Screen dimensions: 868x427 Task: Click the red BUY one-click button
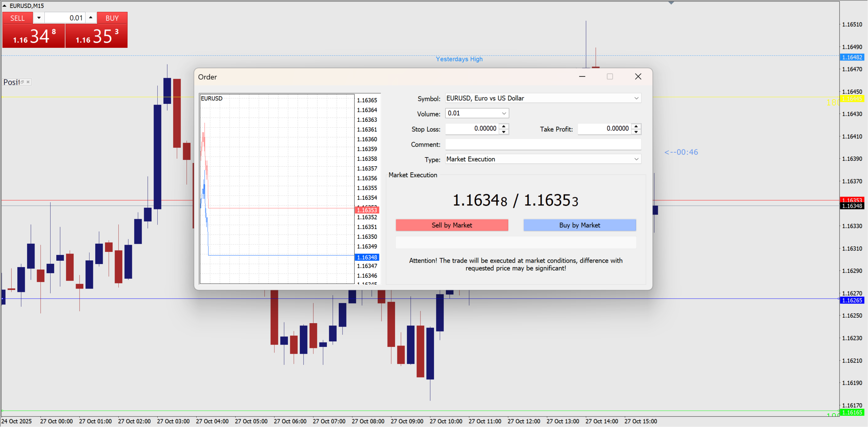[112, 18]
